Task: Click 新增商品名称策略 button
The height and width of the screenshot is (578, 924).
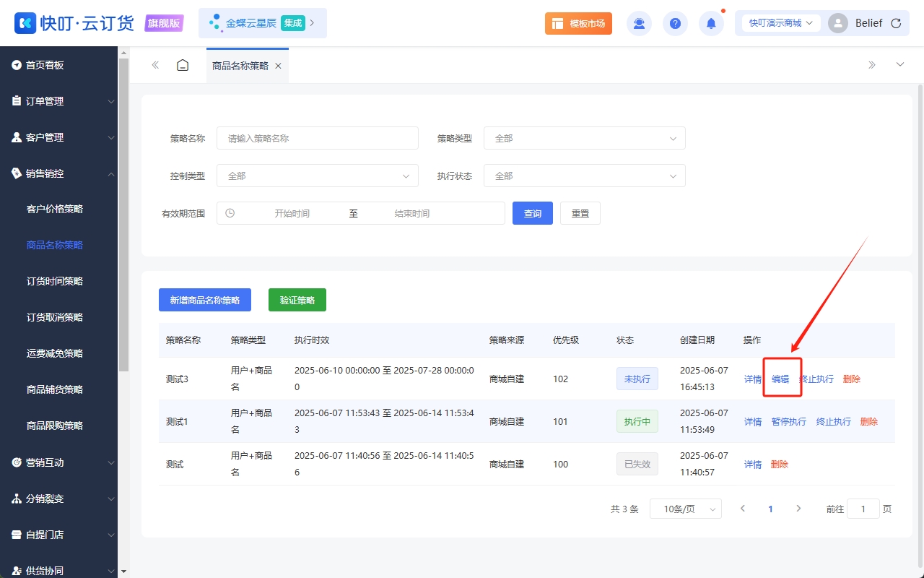Action: point(205,300)
